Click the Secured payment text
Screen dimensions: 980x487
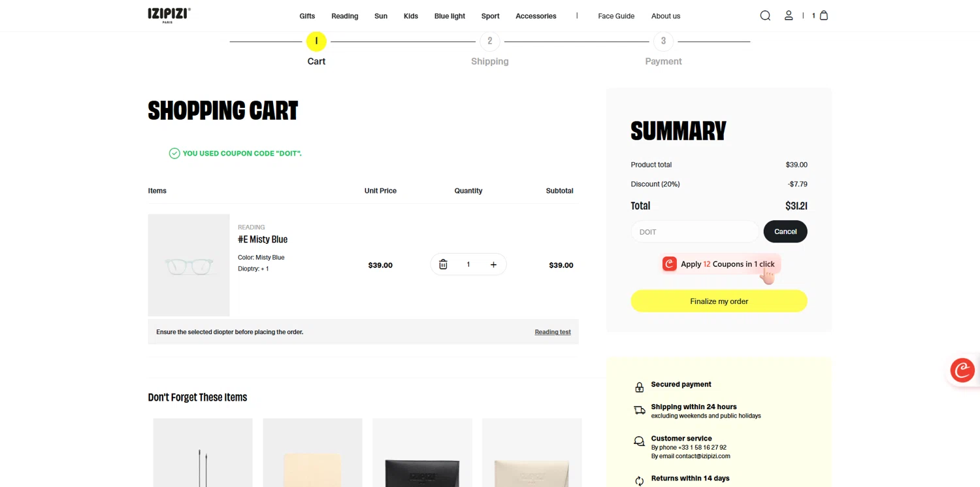click(681, 384)
